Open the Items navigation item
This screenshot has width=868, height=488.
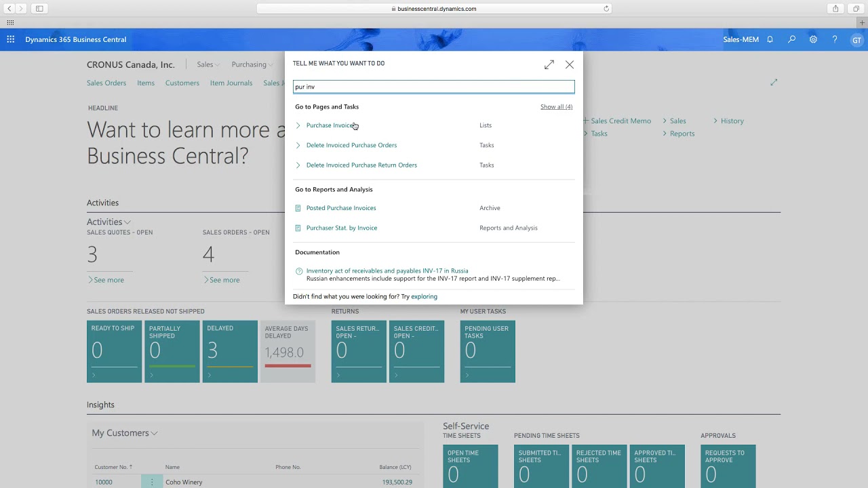(146, 83)
